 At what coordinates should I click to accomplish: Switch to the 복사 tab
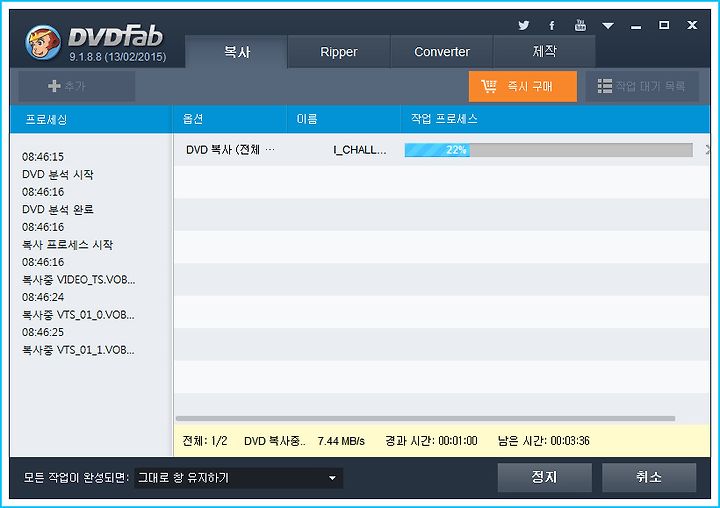[x=236, y=52]
